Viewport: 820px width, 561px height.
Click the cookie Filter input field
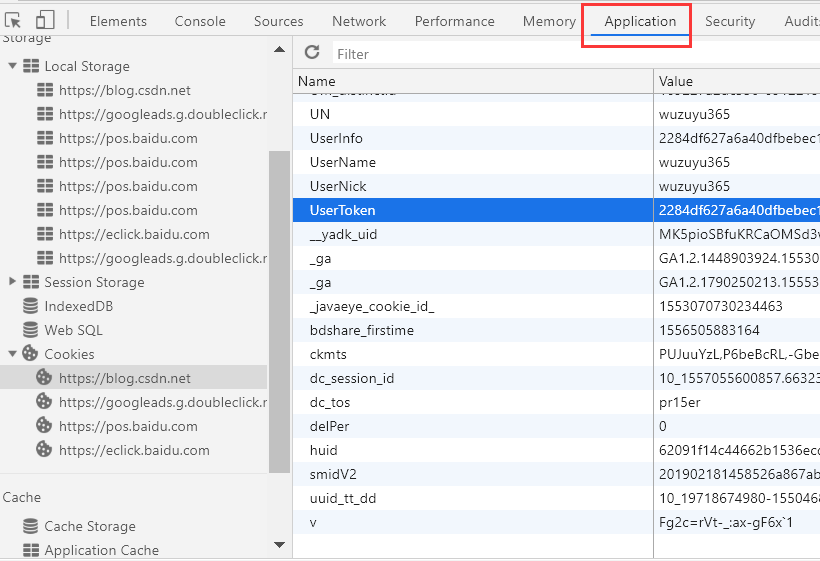(x=575, y=54)
